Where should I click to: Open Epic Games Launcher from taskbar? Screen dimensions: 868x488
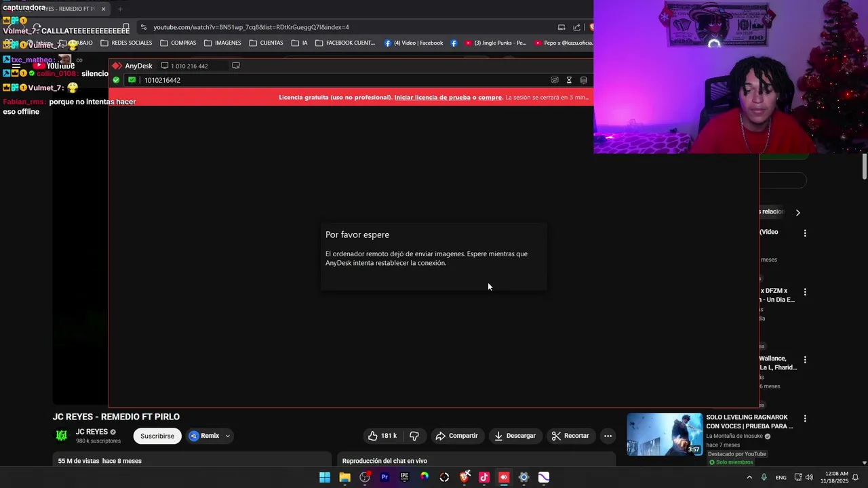pos(404,477)
